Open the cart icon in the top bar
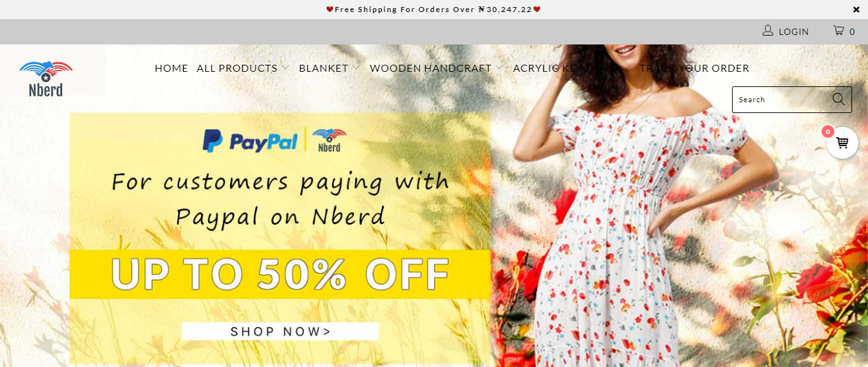 [839, 30]
